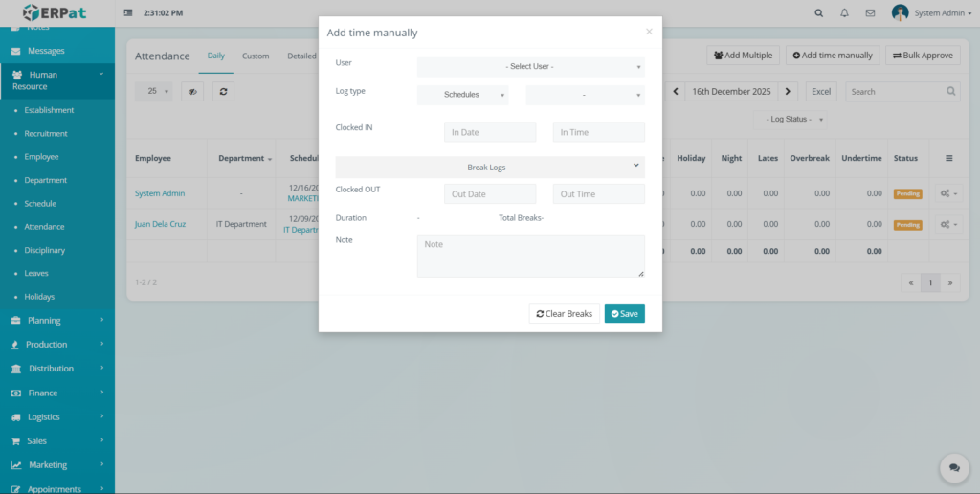This screenshot has width=980, height=494.
Task: Focus the In Date field
Action: (x=490, y=132)
